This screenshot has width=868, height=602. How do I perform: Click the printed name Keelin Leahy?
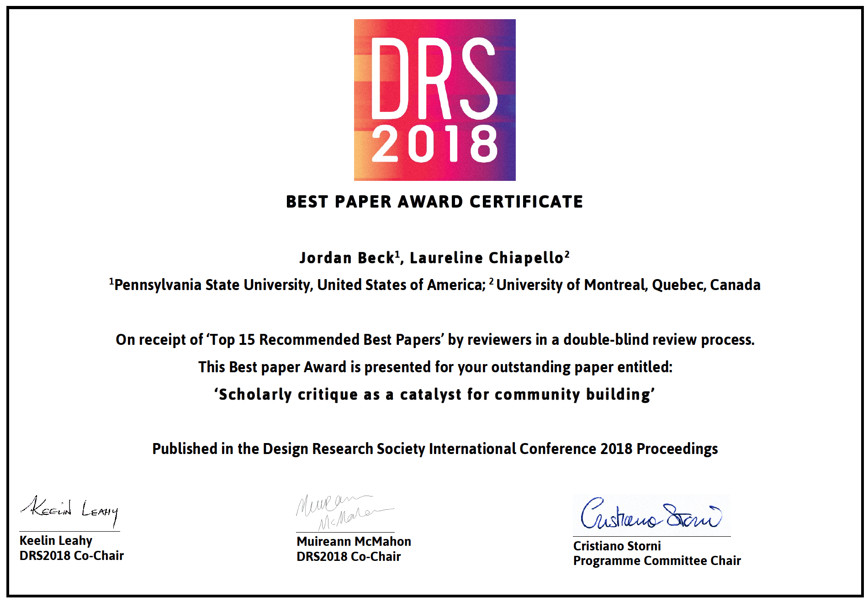click(56, 541)
